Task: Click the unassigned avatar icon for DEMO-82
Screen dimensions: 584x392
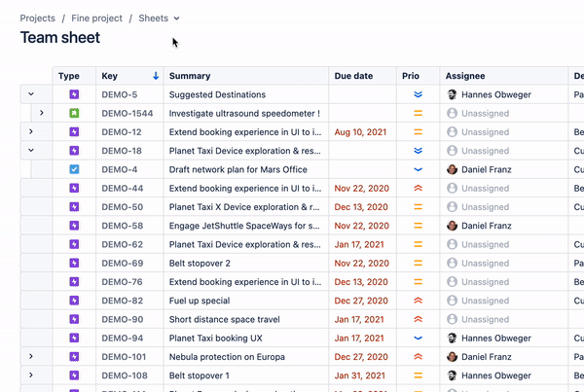Action: tap(452, 301)
